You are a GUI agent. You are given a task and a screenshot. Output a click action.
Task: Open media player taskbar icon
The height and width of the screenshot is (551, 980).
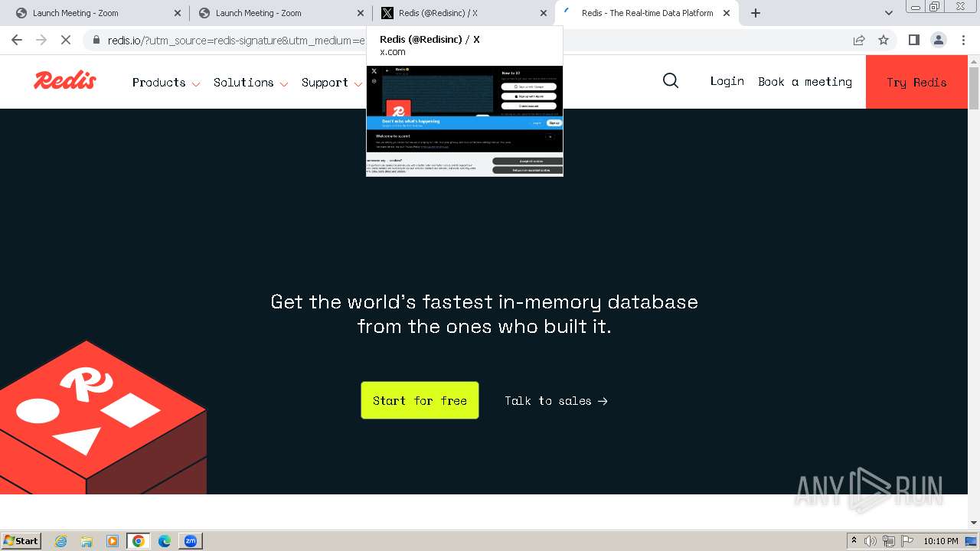(x=113, y=541)
